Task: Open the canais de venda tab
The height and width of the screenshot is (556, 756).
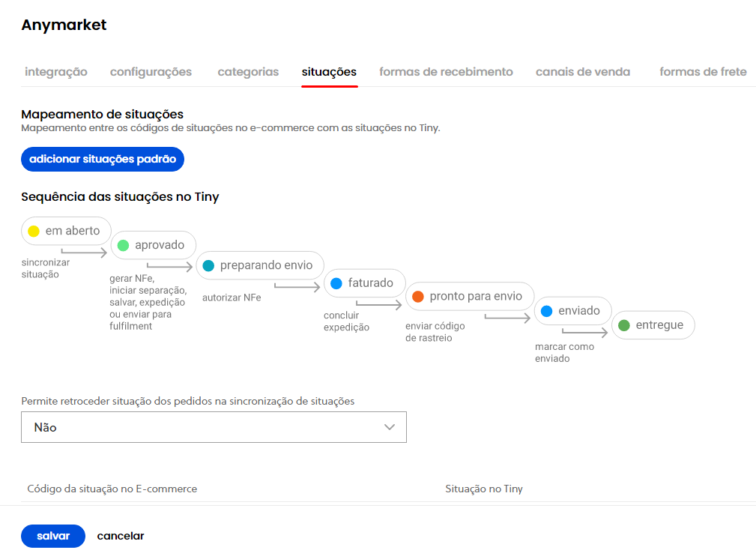Action: [583, 72]
